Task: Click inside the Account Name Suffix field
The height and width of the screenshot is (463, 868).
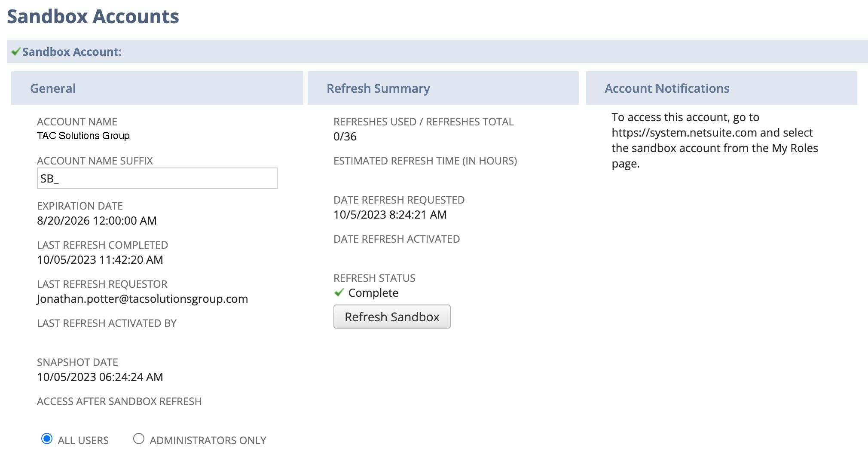Action: click(157, 178)
